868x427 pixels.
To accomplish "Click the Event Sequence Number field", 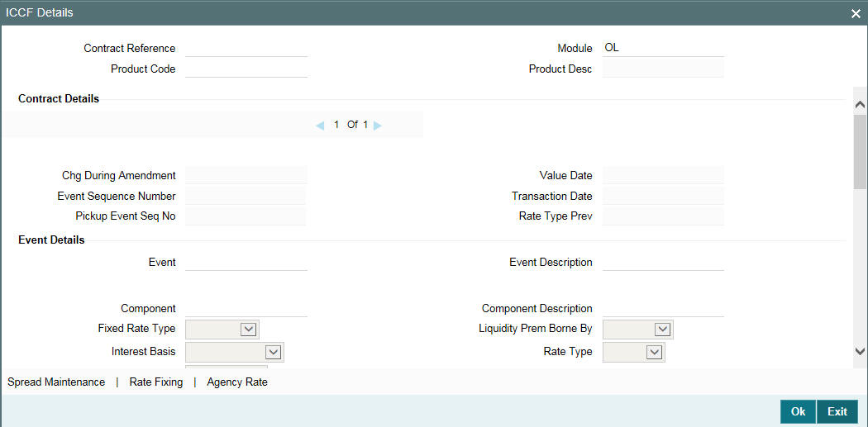I will [246, 196].
